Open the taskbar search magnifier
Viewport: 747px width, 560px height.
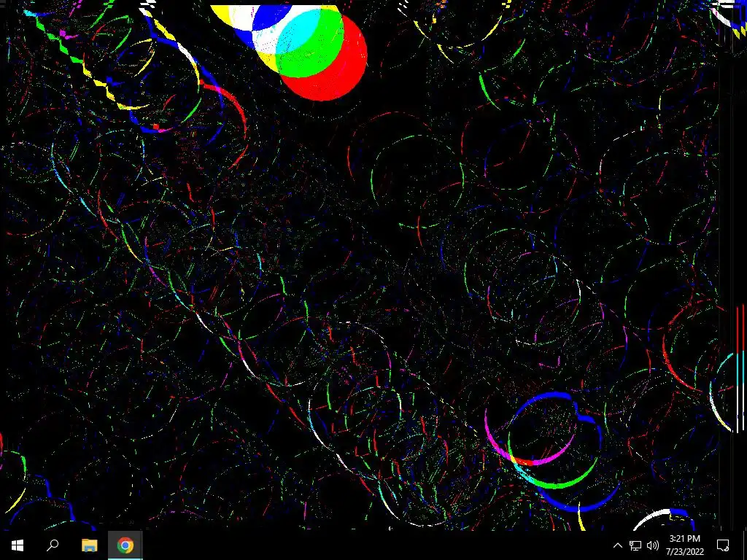tap(53, 545)
